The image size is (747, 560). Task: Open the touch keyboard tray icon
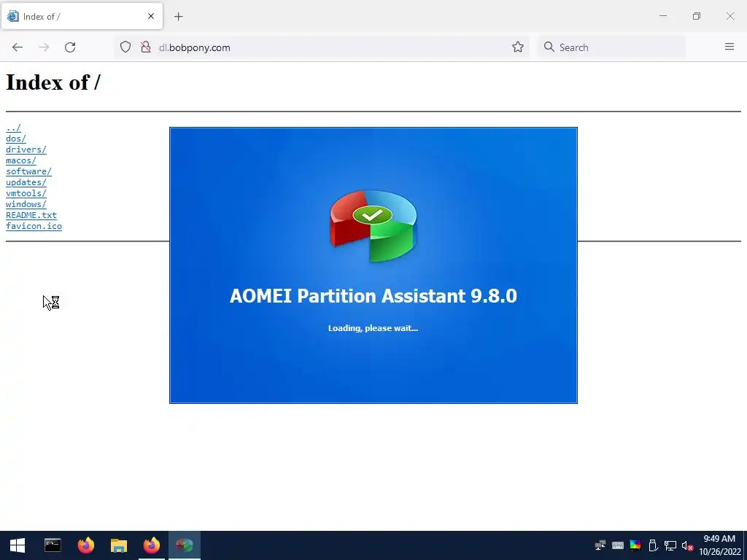coord(618,545)
